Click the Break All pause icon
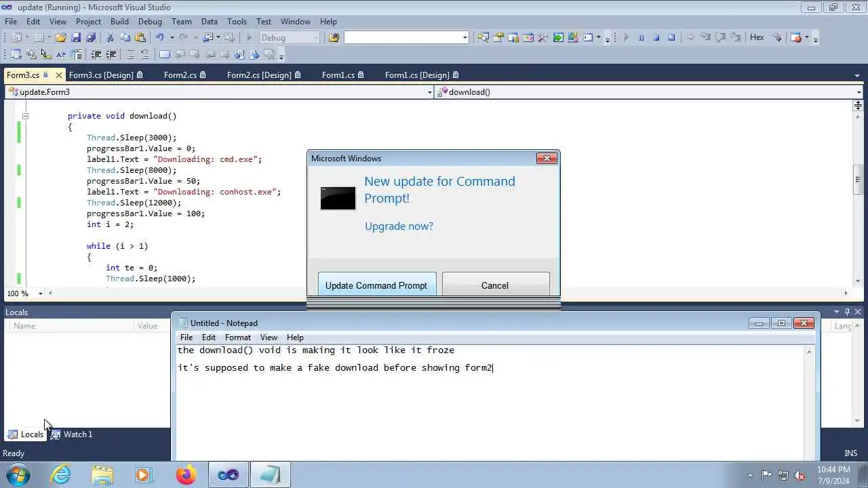 tap(641, 38)
